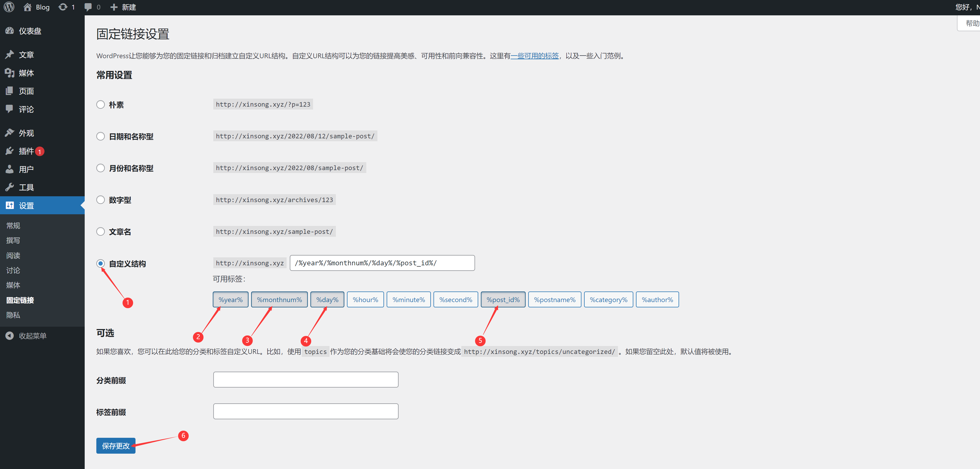Image resolution: width=980 pixels, height=469 pixels.
Task: Open the available tags documentation link
Action: click(535, 56)
